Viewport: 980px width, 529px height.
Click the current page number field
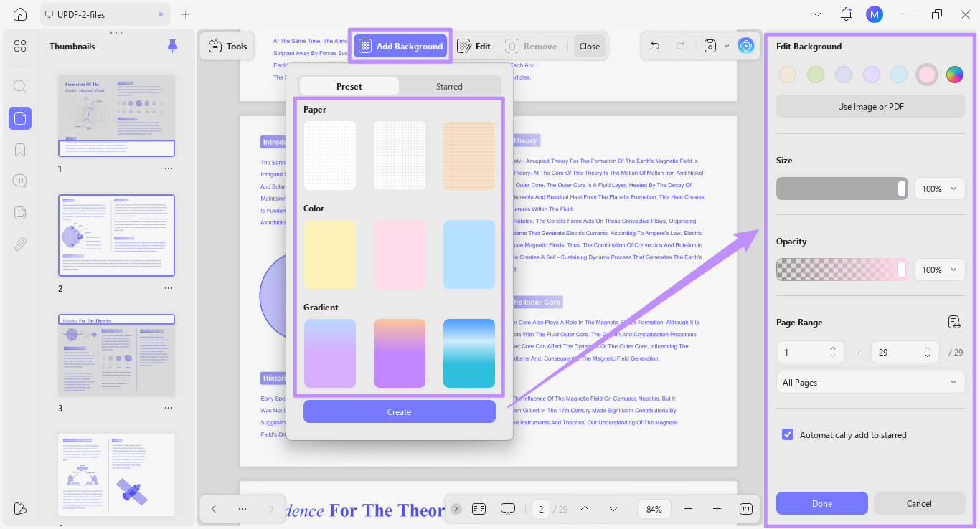542,509
